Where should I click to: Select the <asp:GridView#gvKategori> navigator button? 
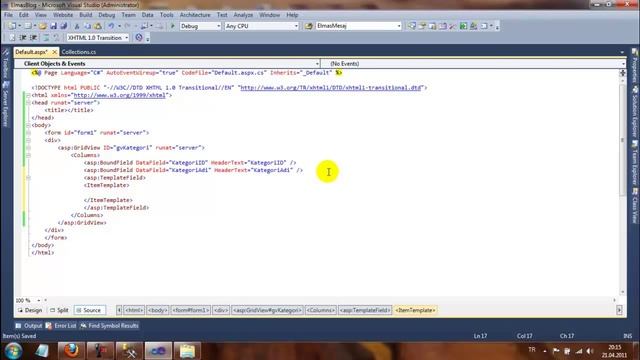[267, 310]
